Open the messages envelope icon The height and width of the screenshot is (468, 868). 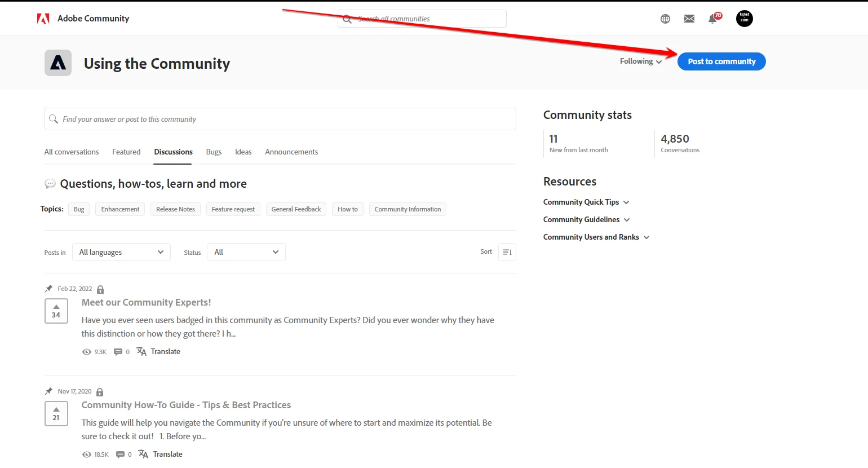pos(689,19)
